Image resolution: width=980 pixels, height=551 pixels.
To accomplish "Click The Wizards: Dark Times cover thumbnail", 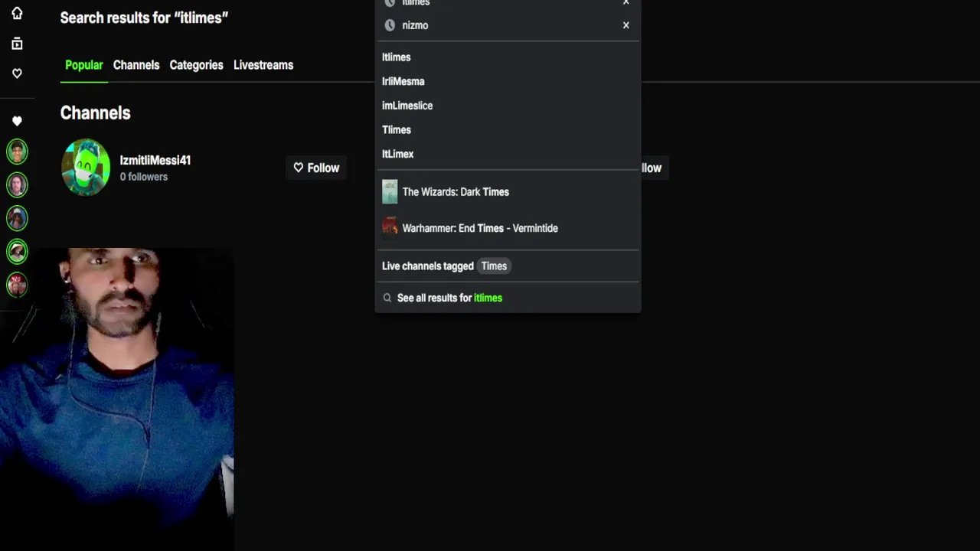I will coord(390,192).
